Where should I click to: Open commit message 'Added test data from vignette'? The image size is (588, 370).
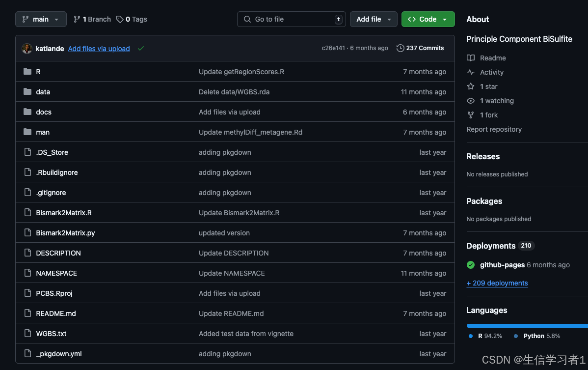tap(246, 334)
